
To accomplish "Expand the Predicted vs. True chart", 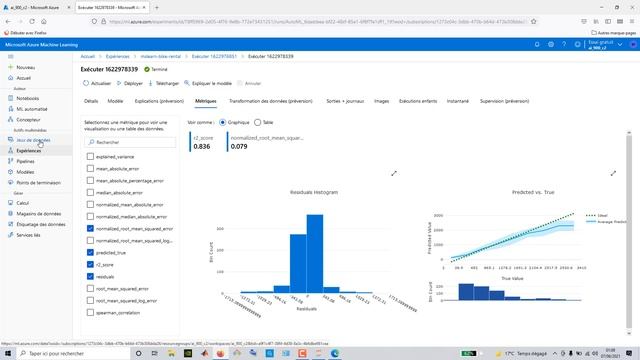I will click(613, 173).
